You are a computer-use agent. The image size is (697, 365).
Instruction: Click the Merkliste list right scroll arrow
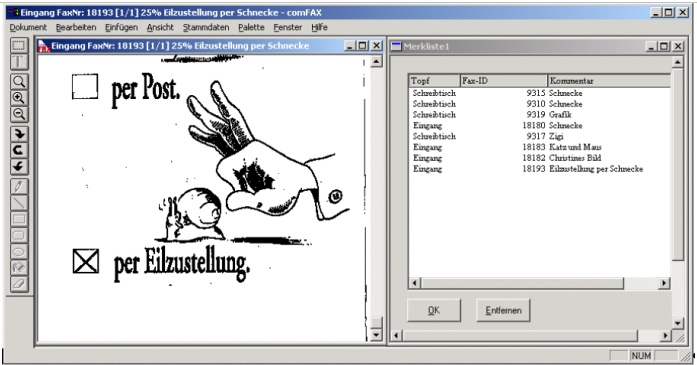click(664, 283)
